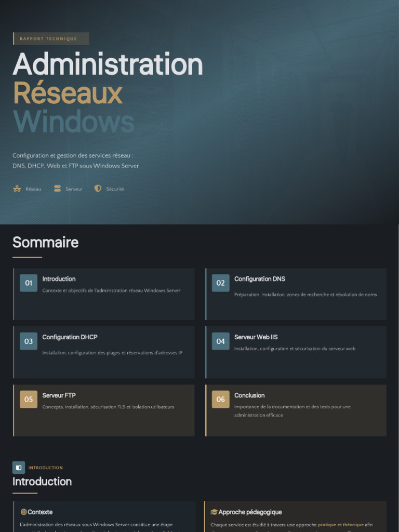Click the Contexte card heading
Screen dimensions: 399x532
pos(40,512)
